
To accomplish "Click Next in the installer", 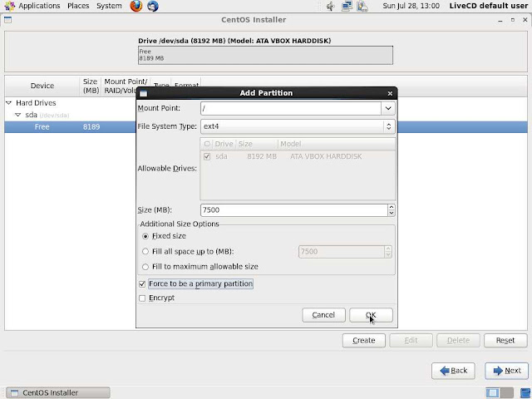I will tap(506, 371).
